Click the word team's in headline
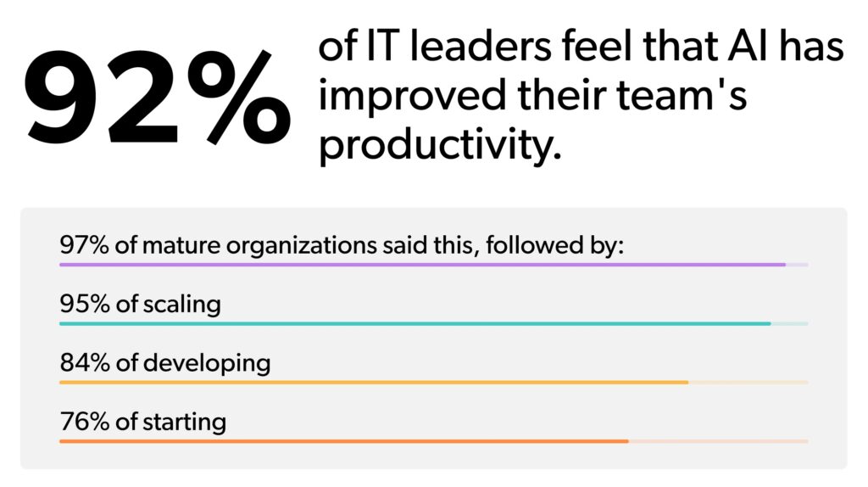 [x=682, y=95]
